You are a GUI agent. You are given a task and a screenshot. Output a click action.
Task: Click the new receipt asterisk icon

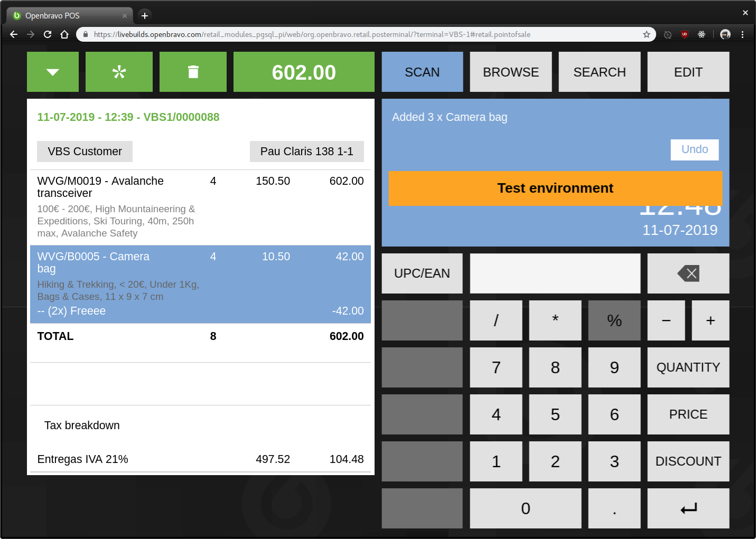click(119, 72)
